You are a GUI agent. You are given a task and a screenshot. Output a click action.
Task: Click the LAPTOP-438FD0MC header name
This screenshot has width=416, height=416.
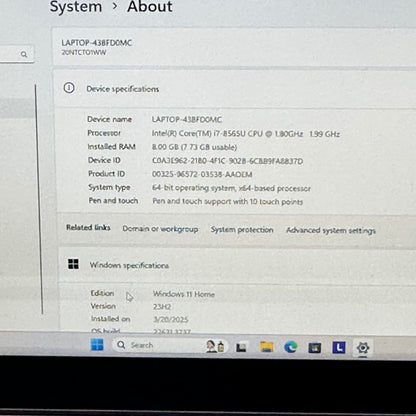click(97, 43)
